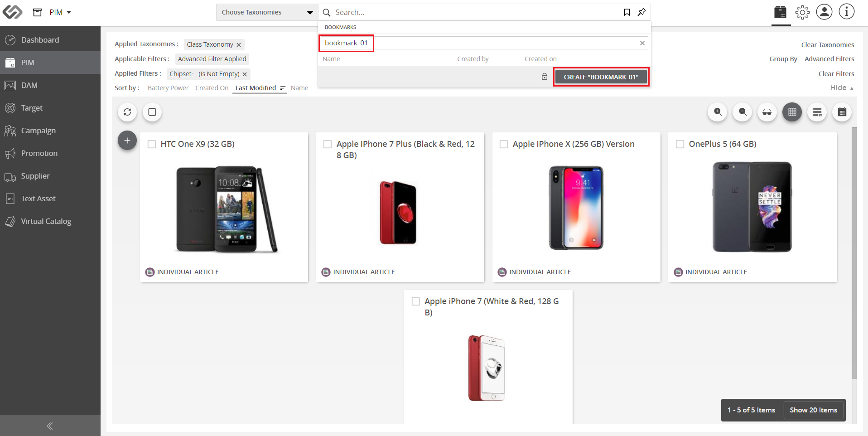This screenshot has height=436, width=868.
Task: Click the zoom out icon
Action: [x=743, y=112]
